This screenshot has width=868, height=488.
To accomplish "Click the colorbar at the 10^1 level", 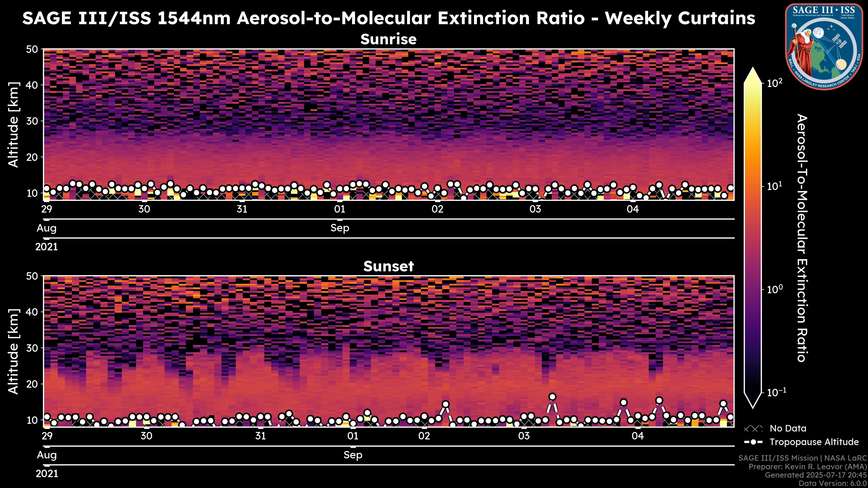I will click(x=753, y=186).
